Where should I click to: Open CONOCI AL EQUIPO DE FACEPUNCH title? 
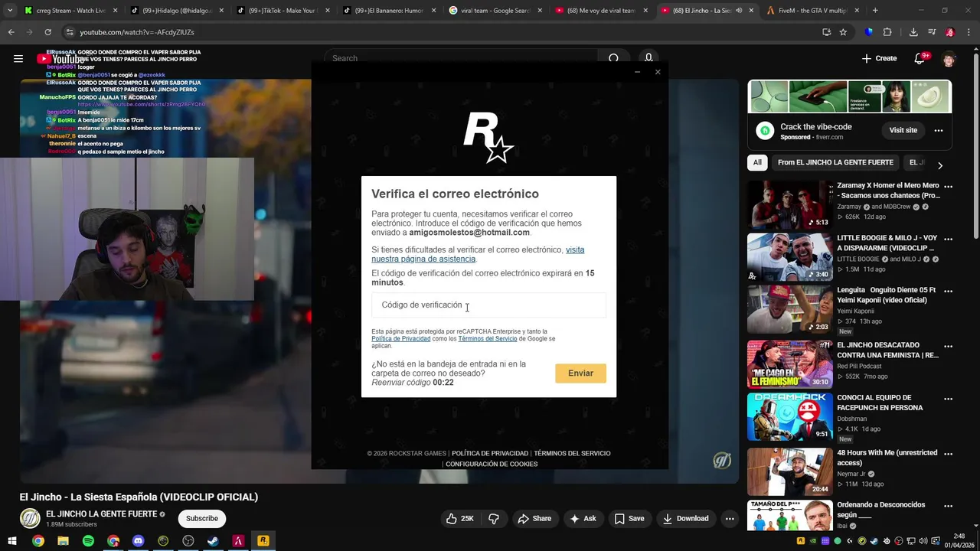pos(880,403)
